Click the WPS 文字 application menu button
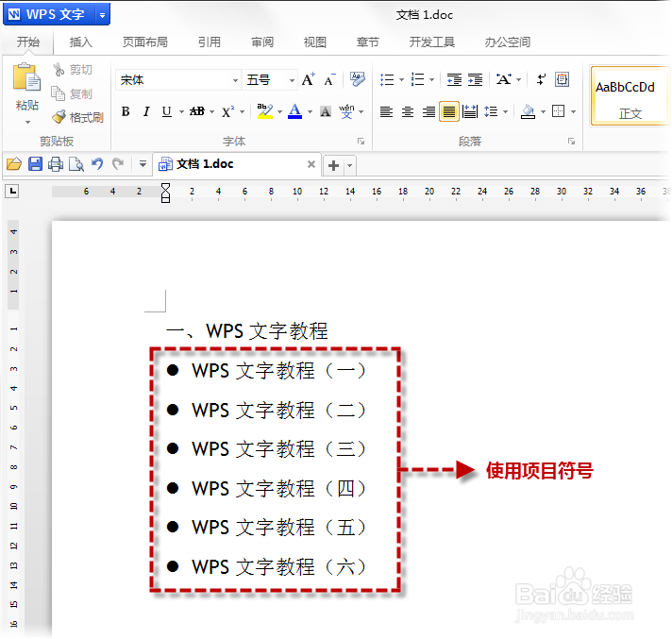 (x=50, y=14)
